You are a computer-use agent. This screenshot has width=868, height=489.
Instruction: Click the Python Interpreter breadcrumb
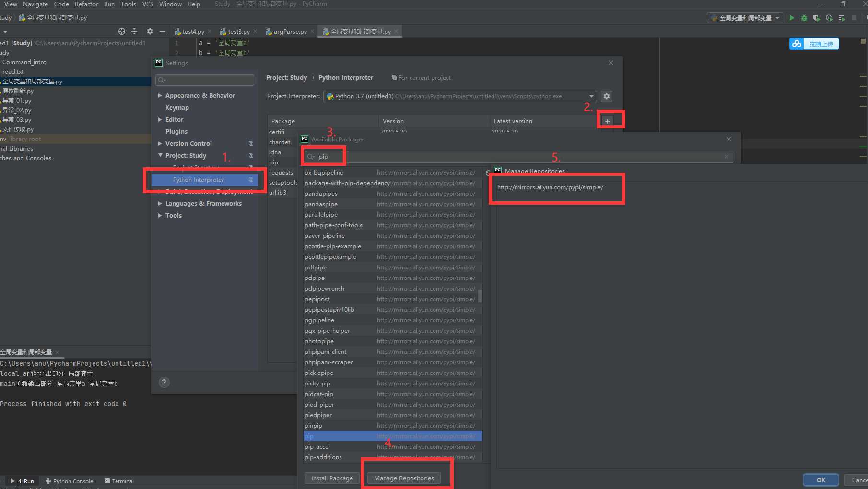(346, 77)
